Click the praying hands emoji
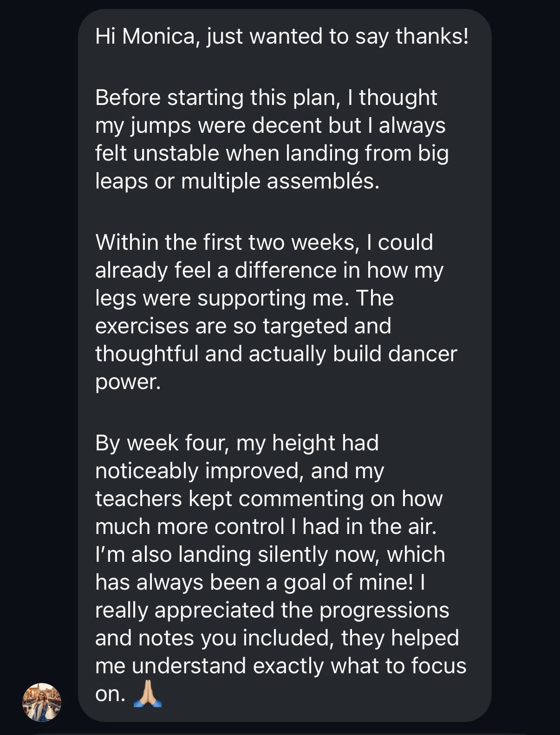 [148, 693]
